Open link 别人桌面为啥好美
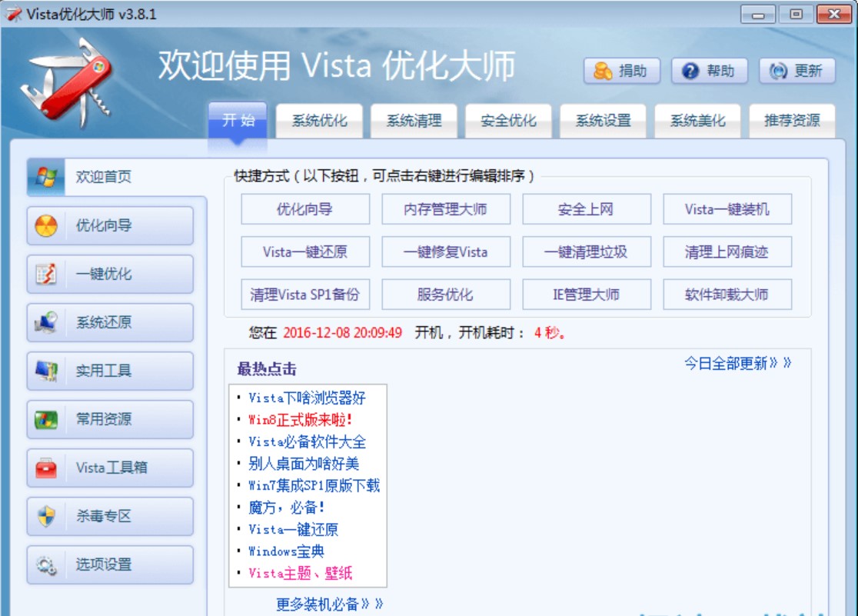 tap(304, 464)
